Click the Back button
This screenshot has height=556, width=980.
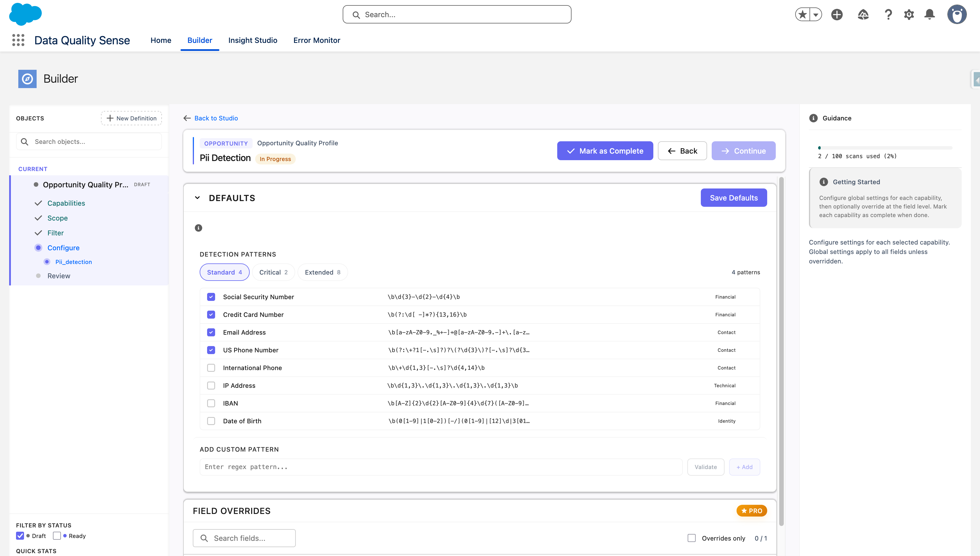click(x=682, y=151)
